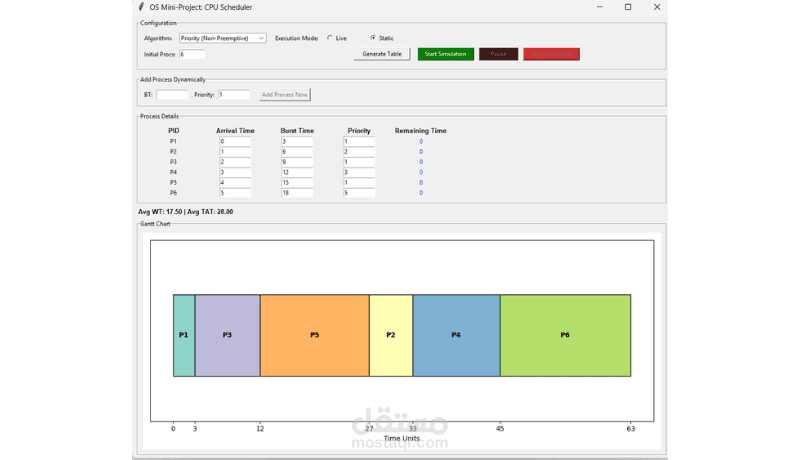Click P2 Arrival Time field
Viewport: 800px width, 460px height.
tap(235, 152)
